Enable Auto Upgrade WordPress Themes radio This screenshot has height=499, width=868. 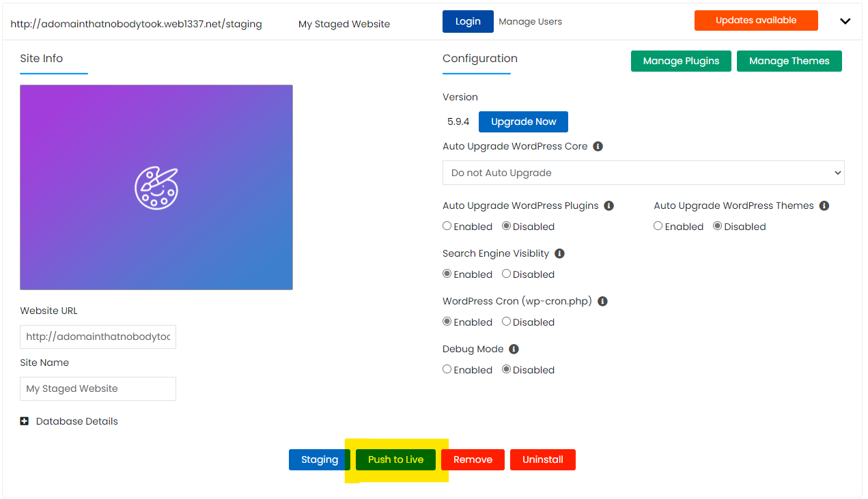(x=658, y=226)
